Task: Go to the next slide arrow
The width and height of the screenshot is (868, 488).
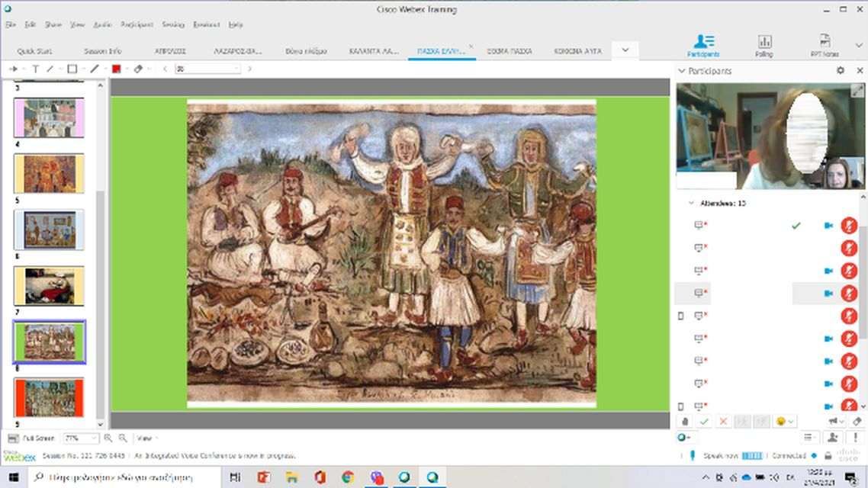Action: point(249,69)
